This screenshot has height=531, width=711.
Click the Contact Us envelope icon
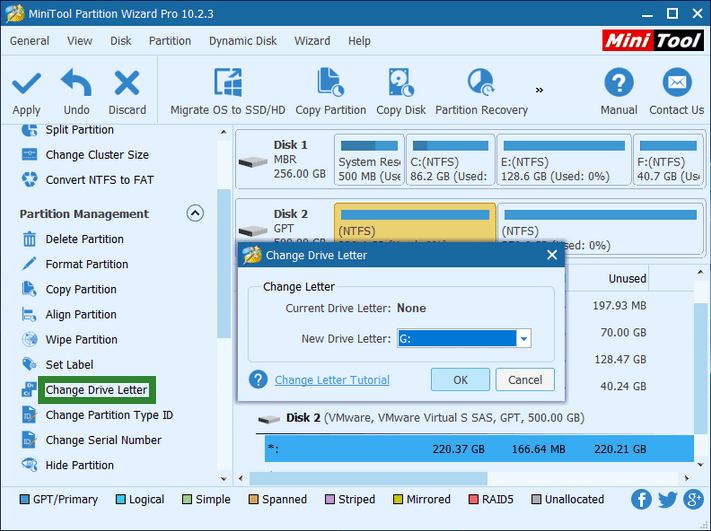[677, 82]
